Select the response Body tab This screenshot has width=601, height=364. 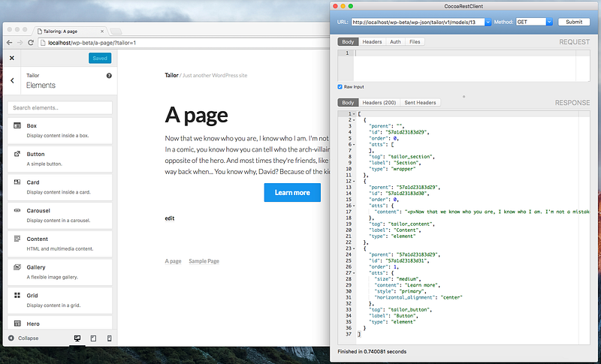[x=348, y=103]
